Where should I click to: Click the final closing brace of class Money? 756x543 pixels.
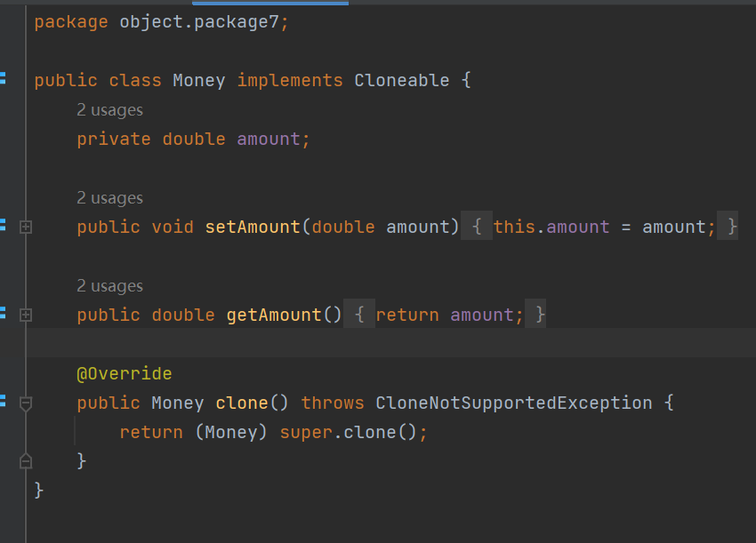39,491
